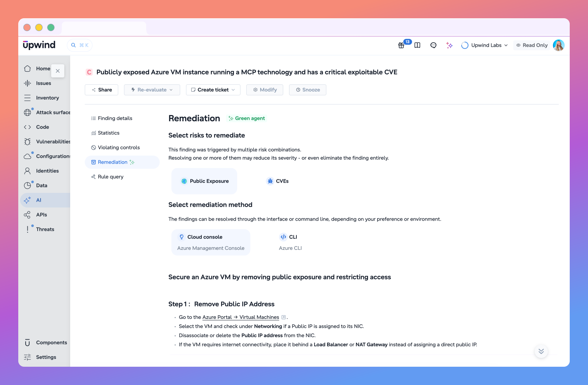The width and height of the screenshot is (588, 385).
Task: Click the 'Select remediation method' heading
Action: [210, 205]
